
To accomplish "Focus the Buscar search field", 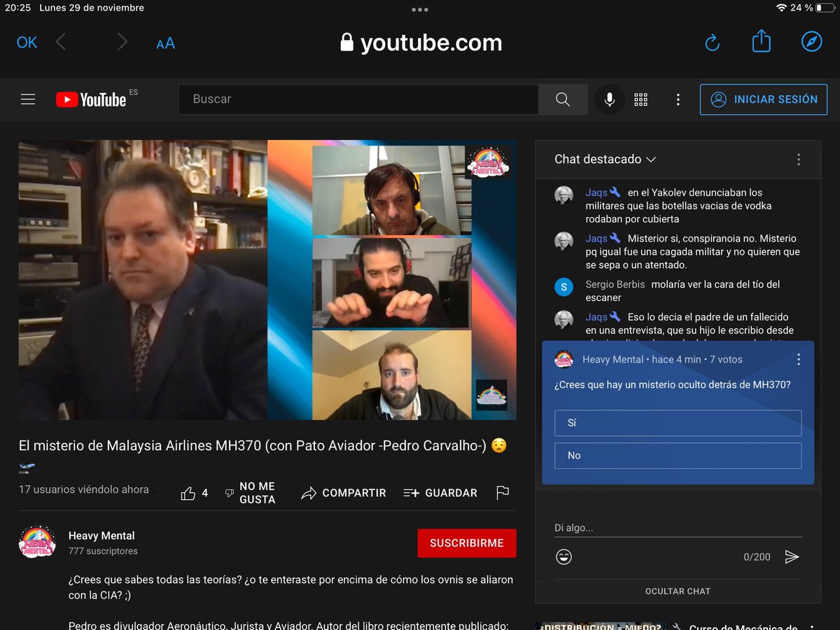I will (358, 99).
